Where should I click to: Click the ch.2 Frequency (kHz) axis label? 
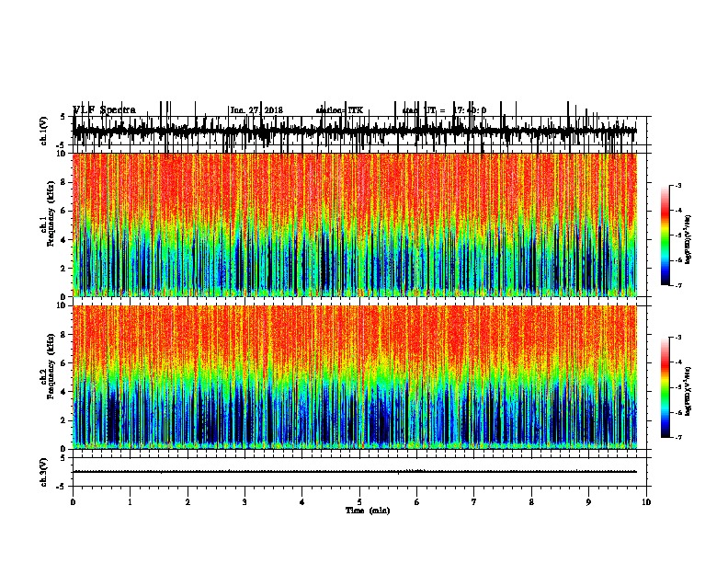48,366
